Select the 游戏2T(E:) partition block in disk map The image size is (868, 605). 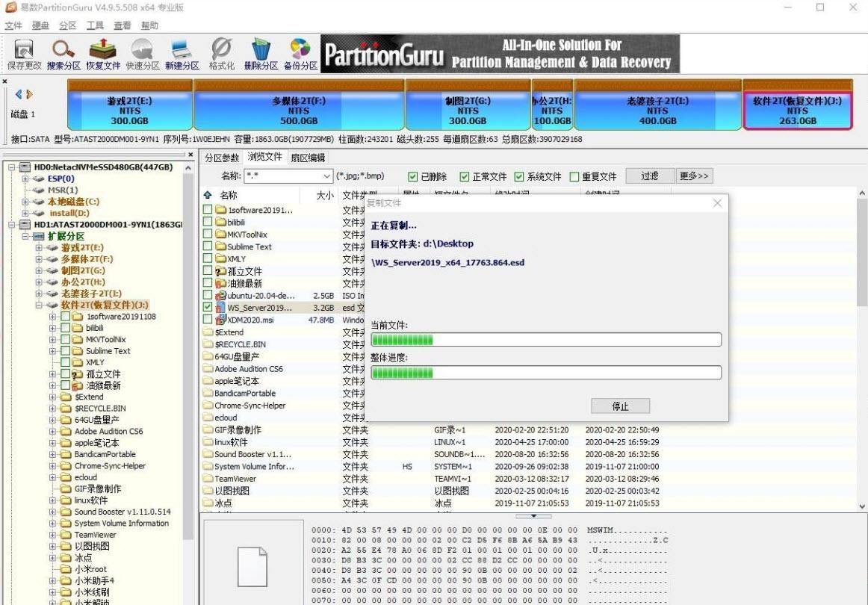point(129,105)
